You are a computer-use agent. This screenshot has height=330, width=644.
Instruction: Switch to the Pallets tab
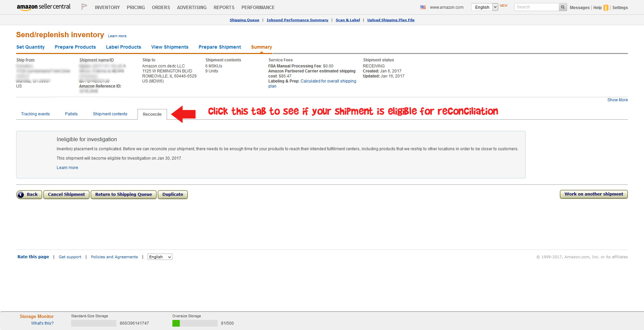[x=71, y=114]
